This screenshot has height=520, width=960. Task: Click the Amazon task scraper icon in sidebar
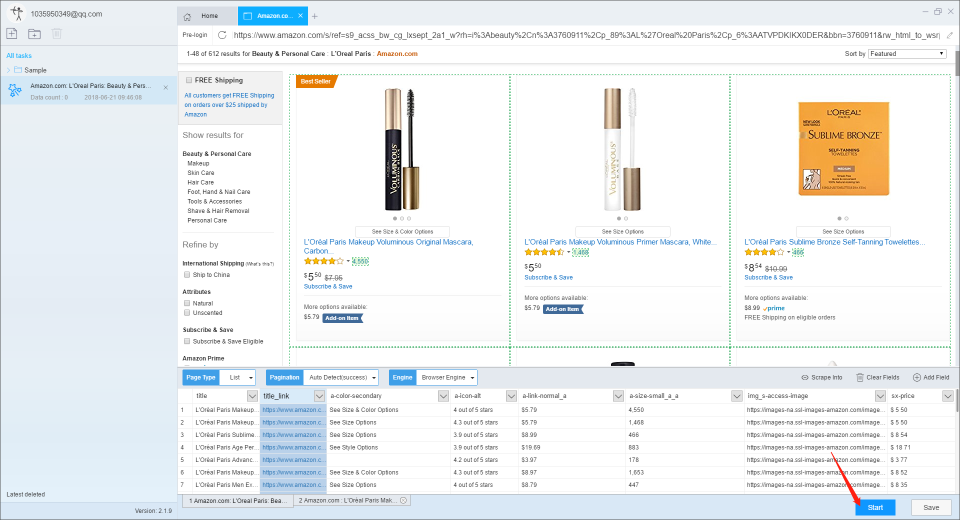point(15,91)
